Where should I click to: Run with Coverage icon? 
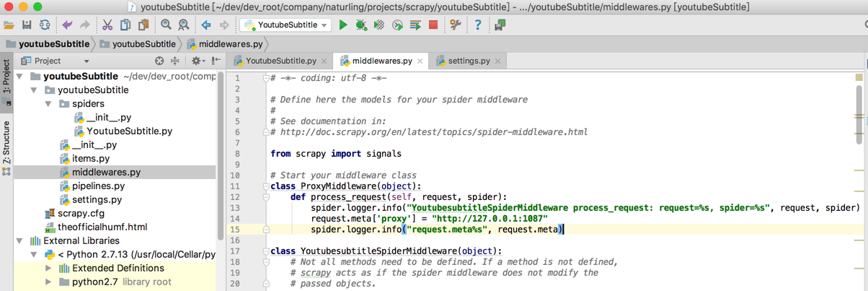click(379, 25)
